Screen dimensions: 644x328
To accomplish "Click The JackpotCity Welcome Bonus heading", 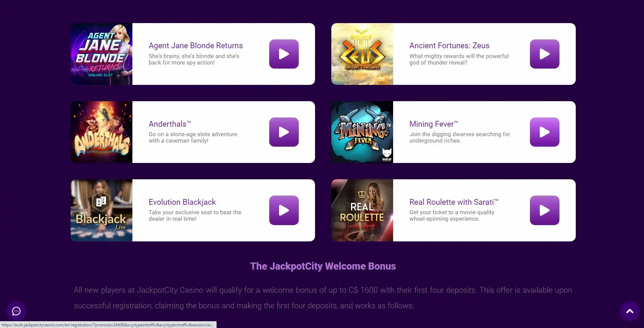I will (x=323, y=266).
